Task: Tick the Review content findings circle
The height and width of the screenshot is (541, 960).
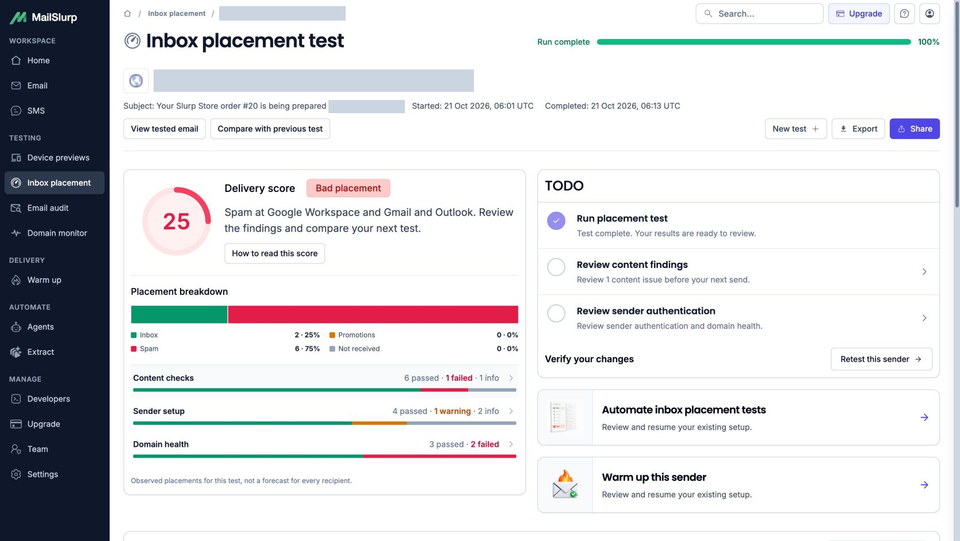Action: [556, 267]
